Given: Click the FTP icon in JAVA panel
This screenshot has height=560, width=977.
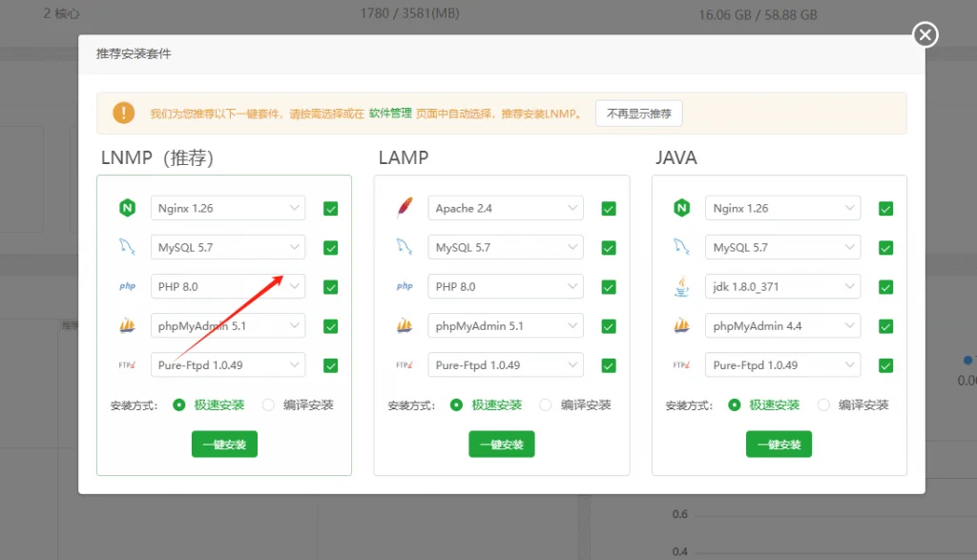Looking at the screenshot, I should click(x=681, y=365).
